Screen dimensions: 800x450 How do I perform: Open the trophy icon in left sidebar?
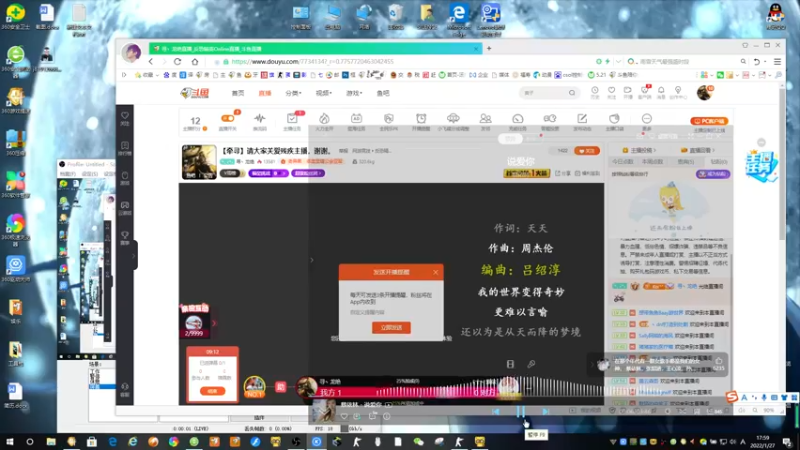pyautogui.click(x=124, y=235)
